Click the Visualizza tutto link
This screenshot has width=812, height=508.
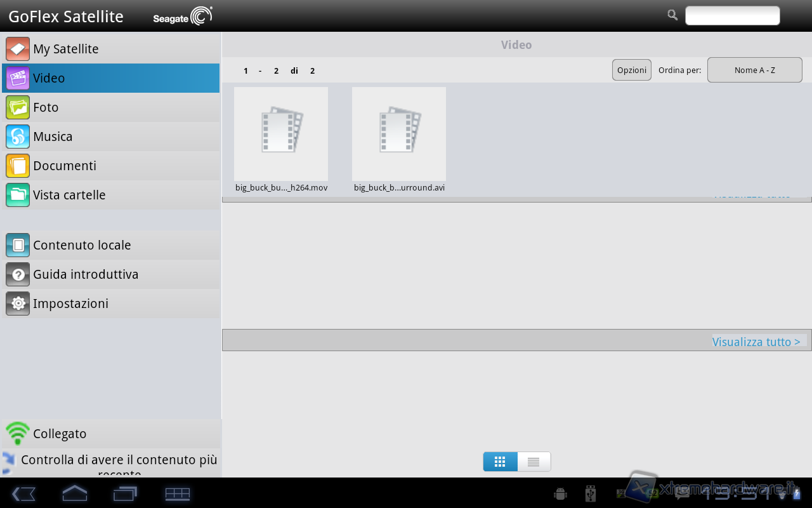(756, 342)
